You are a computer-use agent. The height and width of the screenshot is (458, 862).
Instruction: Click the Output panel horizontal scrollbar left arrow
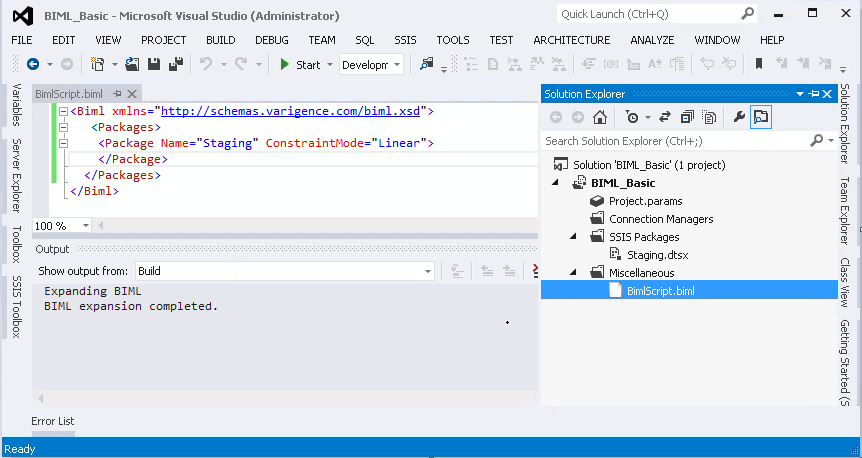[x=41, y=399]
